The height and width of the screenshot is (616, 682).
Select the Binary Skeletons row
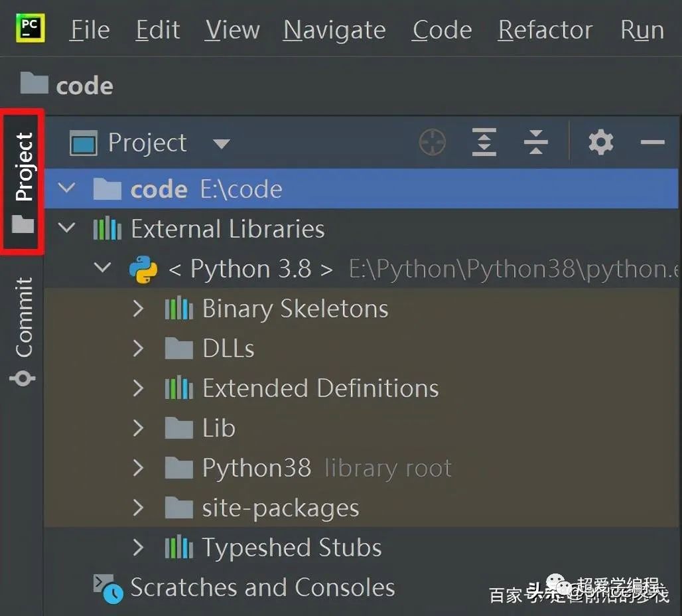point(361,308)
